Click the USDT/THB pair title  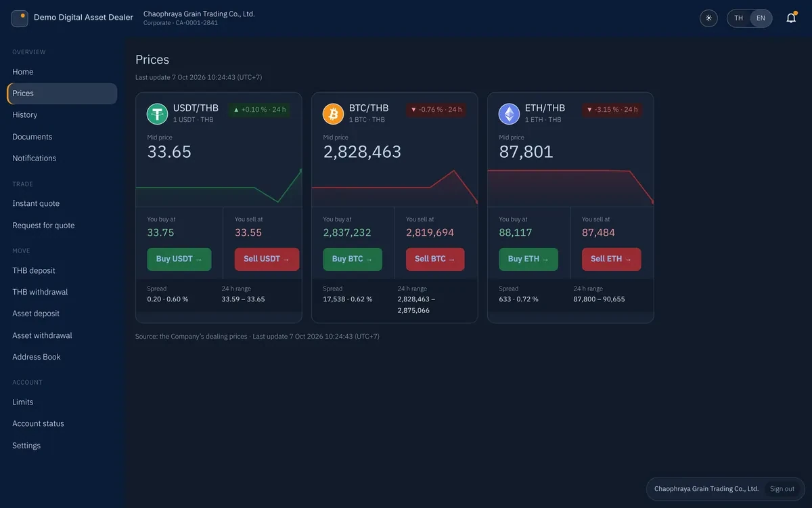(196, 108)
